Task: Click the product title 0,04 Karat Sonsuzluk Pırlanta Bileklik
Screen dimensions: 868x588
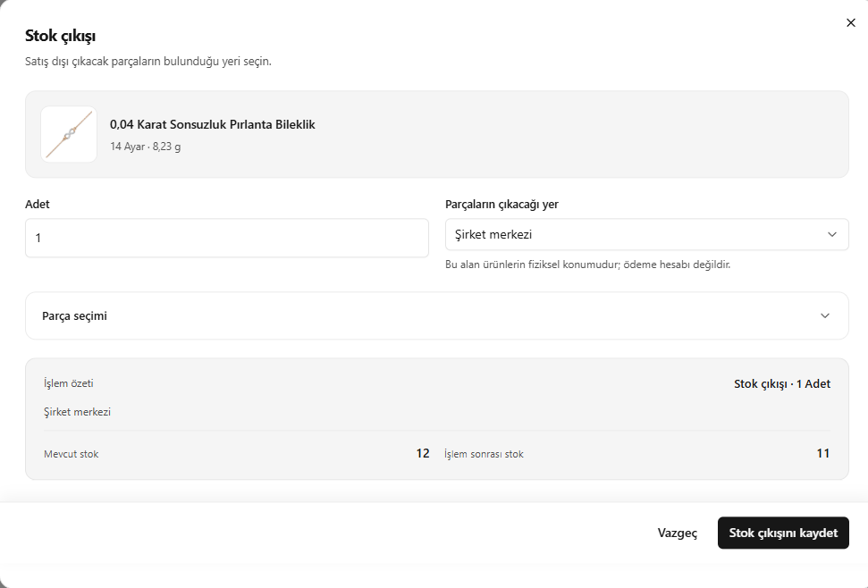Action: pyautogui.click(x=213, y=124)
